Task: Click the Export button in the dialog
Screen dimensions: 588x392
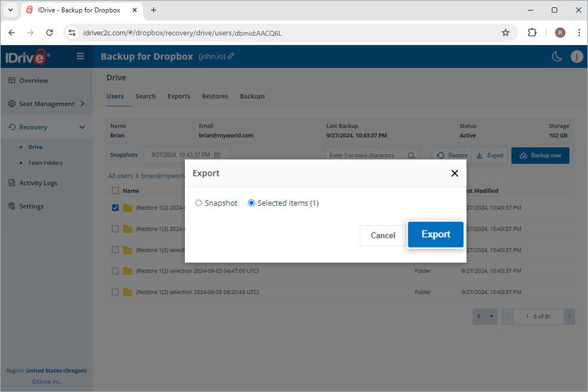Action: [x=435, y=235]
